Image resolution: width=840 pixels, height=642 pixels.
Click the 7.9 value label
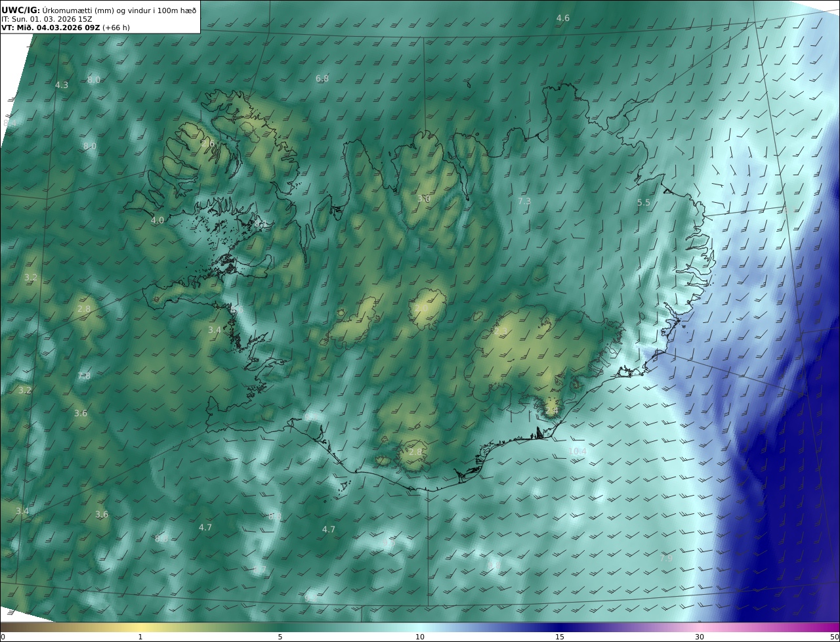[666, 558]
